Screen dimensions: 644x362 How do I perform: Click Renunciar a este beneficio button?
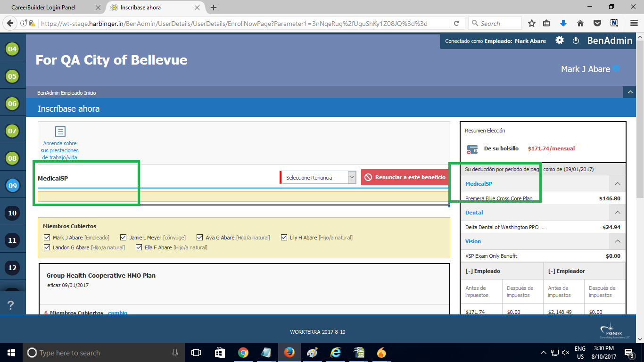[405, 177]
